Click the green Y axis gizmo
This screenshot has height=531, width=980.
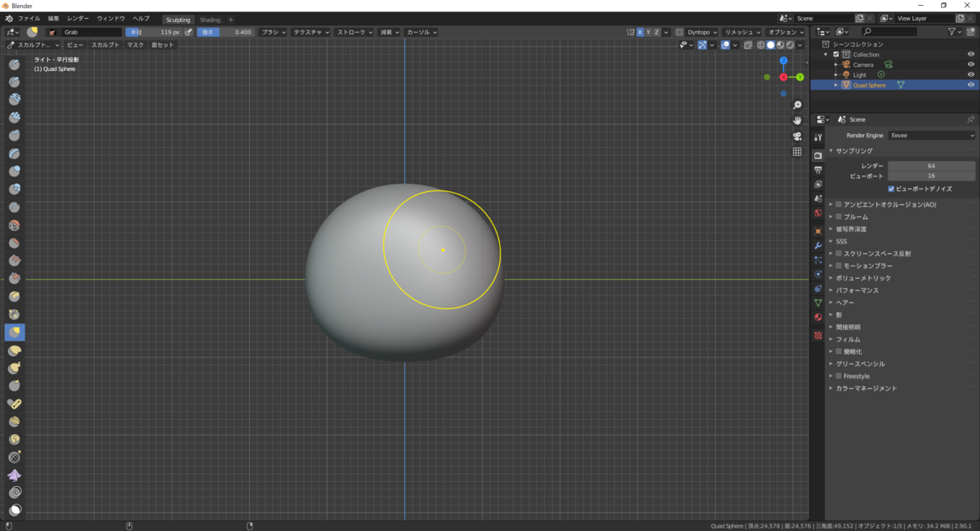[800, 77]
